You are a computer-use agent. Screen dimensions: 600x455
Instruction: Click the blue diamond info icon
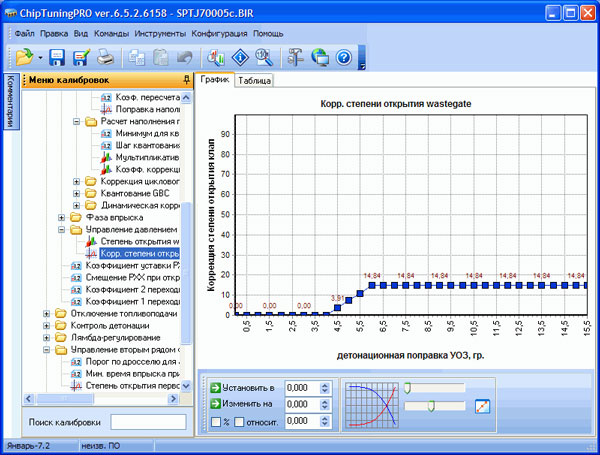[239, 59]
